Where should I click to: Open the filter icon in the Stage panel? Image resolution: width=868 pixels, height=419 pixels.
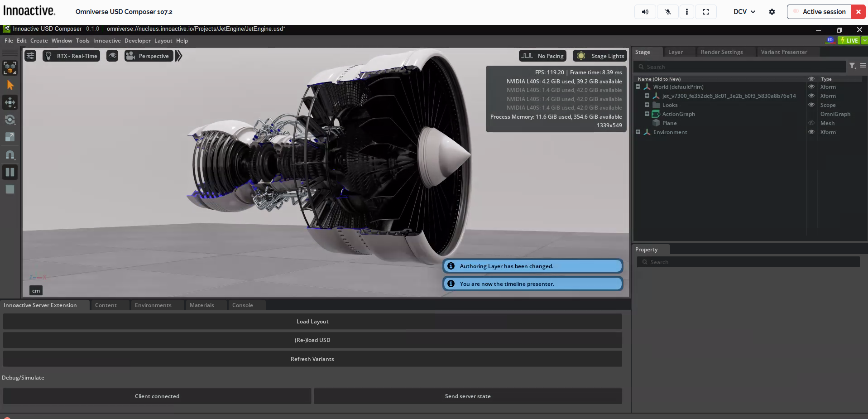click(853, 66)
